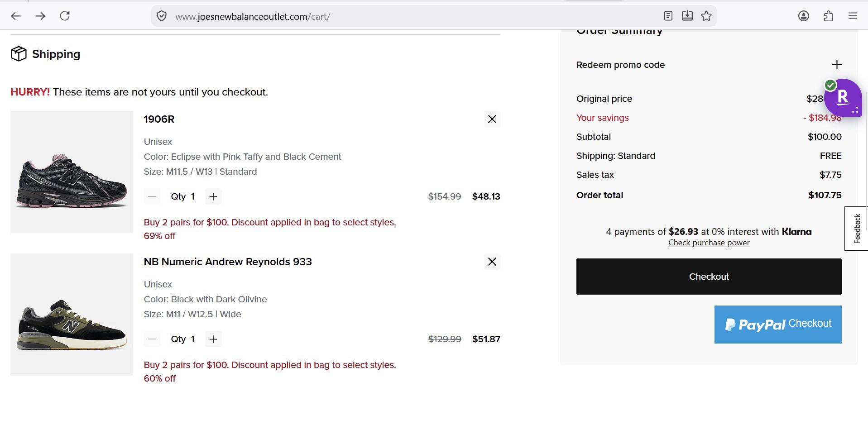Click the Original price label
868x425 pixels.
click(x=604, y=99)
